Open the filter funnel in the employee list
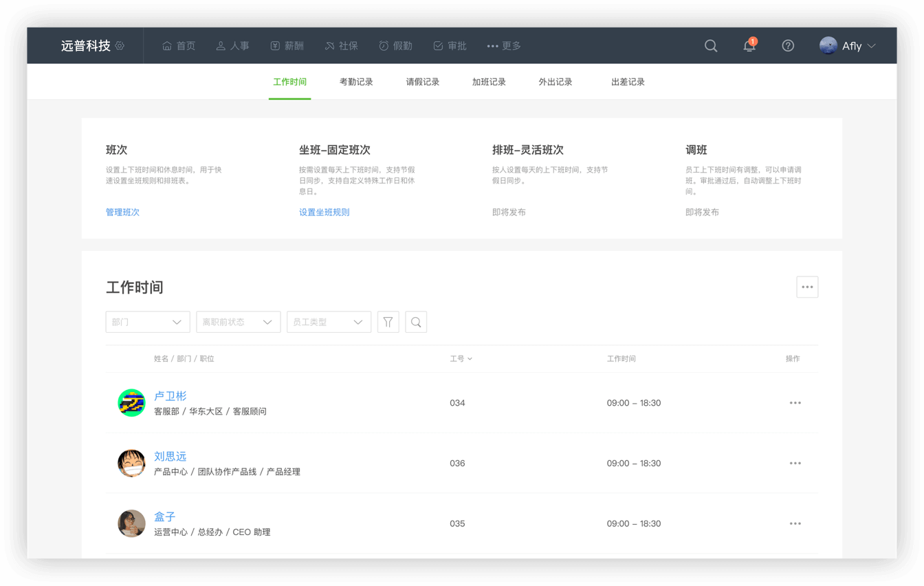This screenshot has width=924, height=586. [x=388, y=321]
